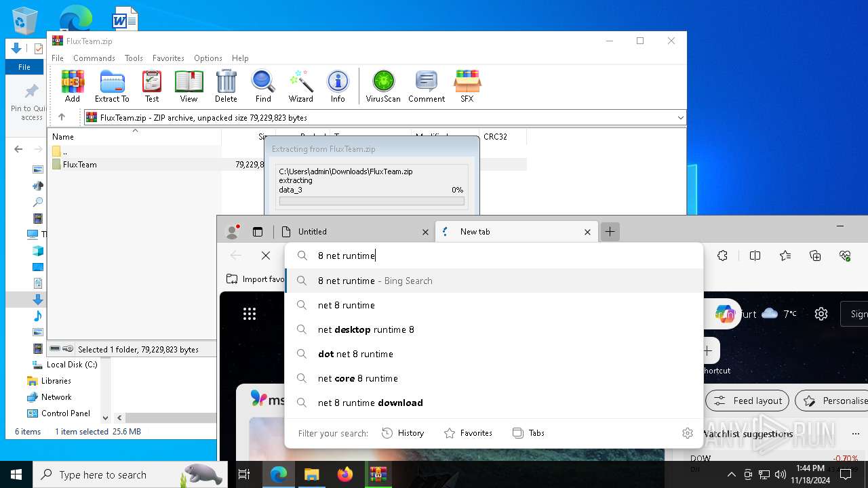This screenshot has width=868, height=488.
Task: Show archive Info in WinRAR
Action: [338, 86]
